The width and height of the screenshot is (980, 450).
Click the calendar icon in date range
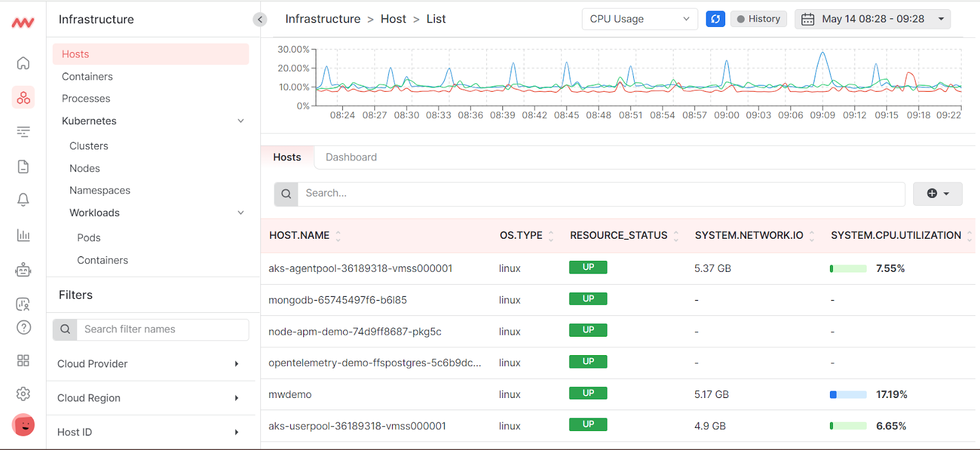pos(808,19)
